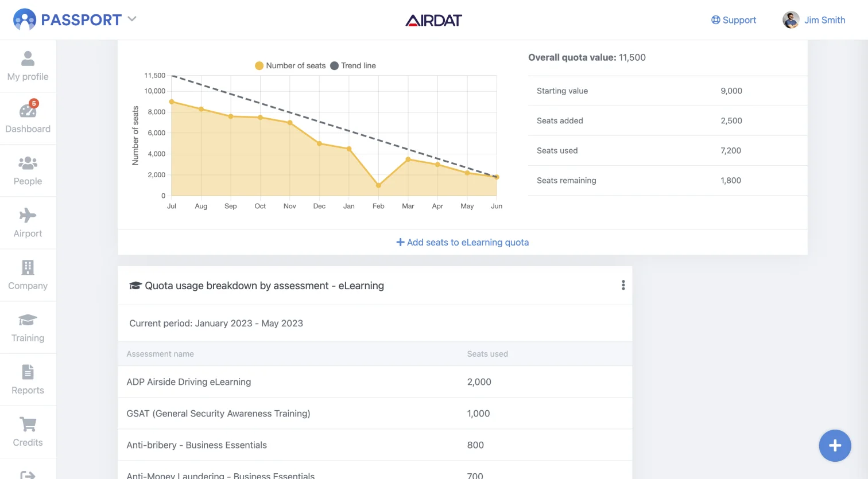Expand the PASSPORT dropdown chevron
868x479 pixels.
coord(132,19)
